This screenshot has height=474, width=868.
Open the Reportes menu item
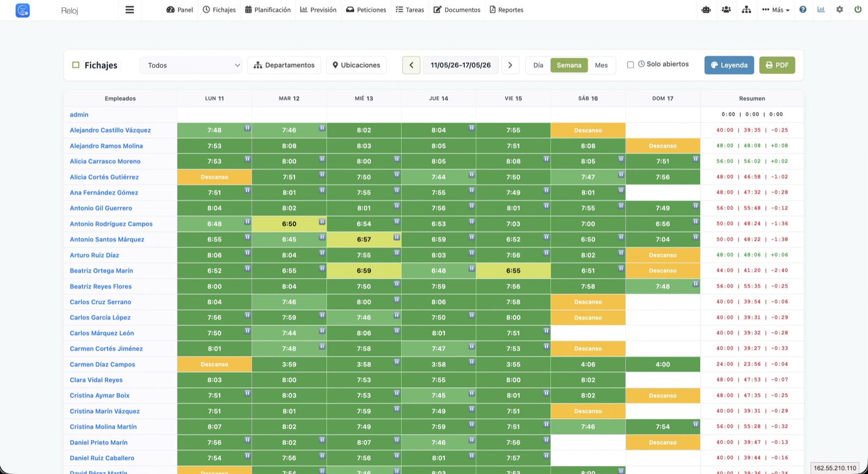(x=507, y=10)
